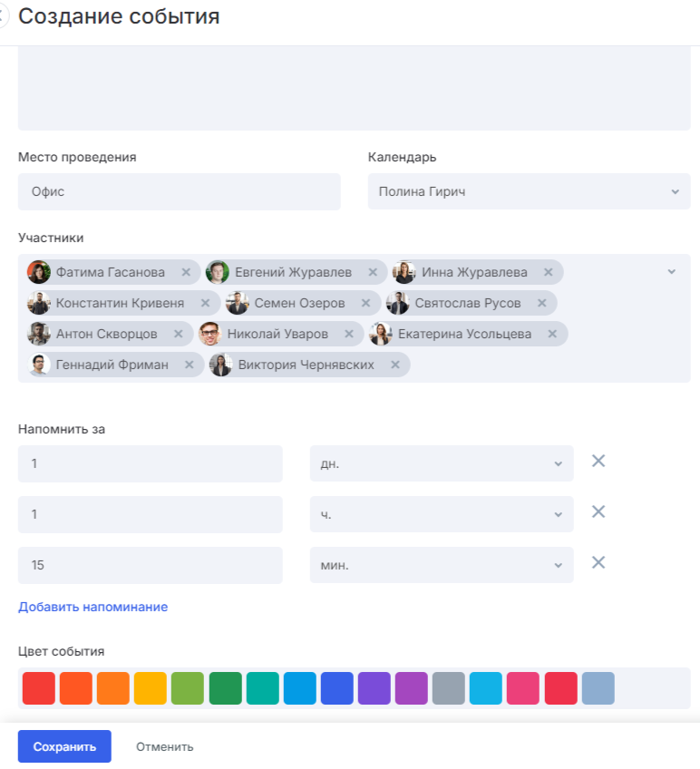
Task: Click the Место проведения field with Офис
Action: 179,191
